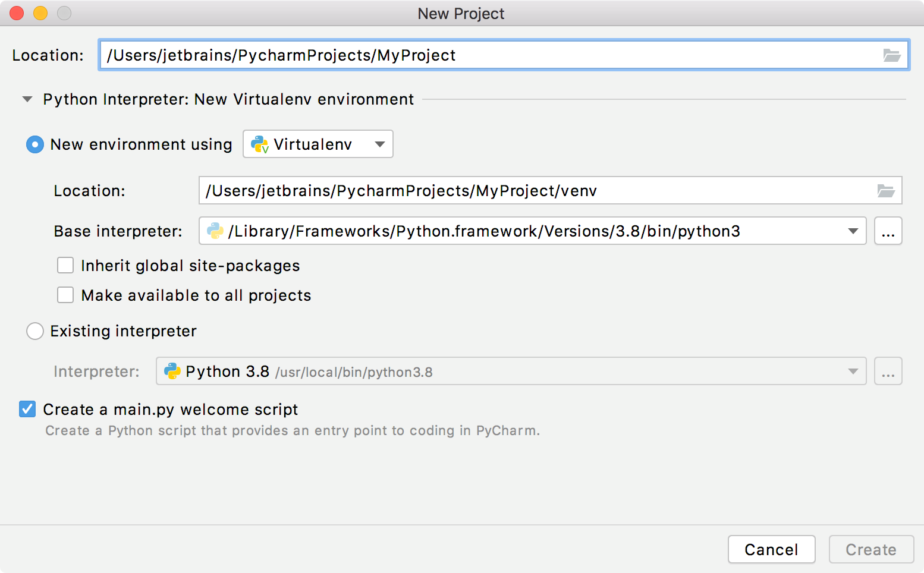Uncheck Create a main.py welcome script
The image size is (924, 573).
(x=27, y=409)
